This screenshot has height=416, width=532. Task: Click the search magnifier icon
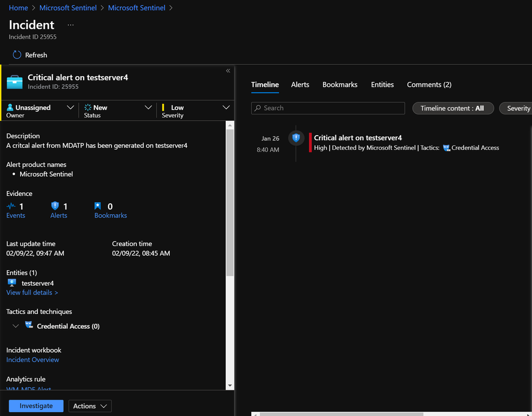click(x=258, y=108)
